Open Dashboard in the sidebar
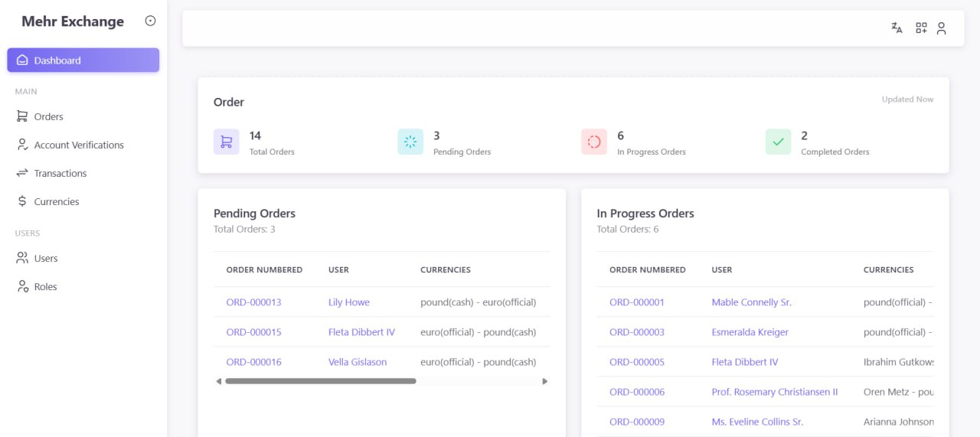Screen dimensions: 980x437 [83, 60]
